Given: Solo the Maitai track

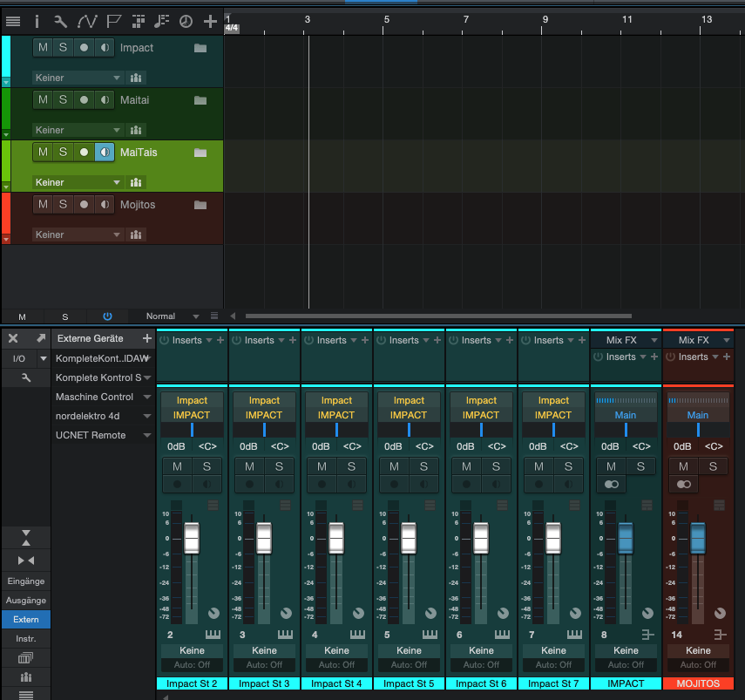Looking at the screenshot, I should pyautogui.click(x=63, y=100).
